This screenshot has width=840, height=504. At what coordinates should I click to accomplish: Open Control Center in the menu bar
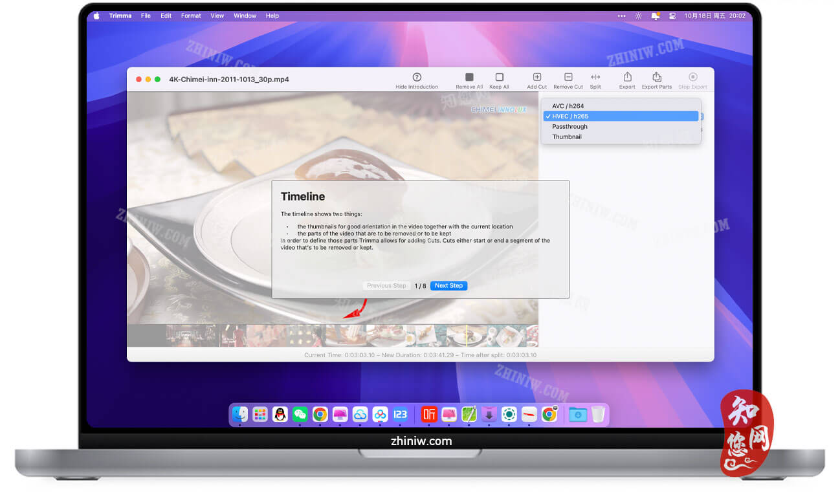672,16
